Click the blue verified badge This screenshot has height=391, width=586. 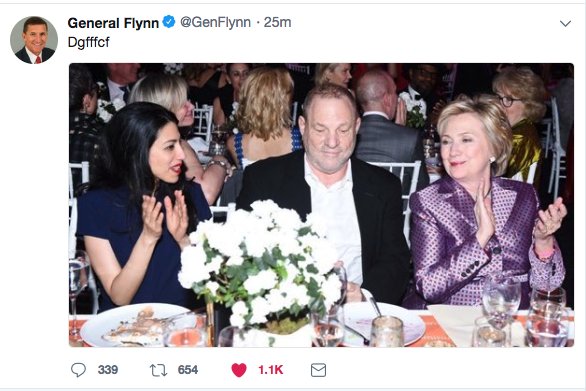point(169,22)
